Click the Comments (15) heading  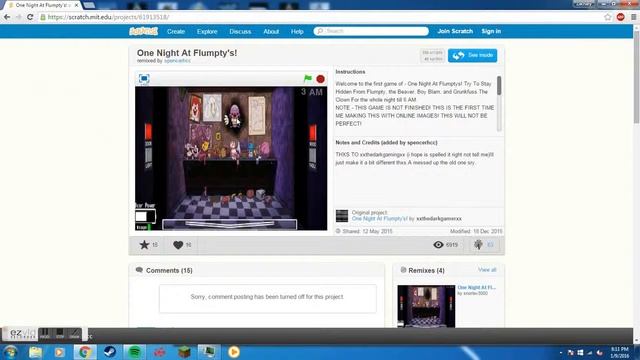[169, 271]
